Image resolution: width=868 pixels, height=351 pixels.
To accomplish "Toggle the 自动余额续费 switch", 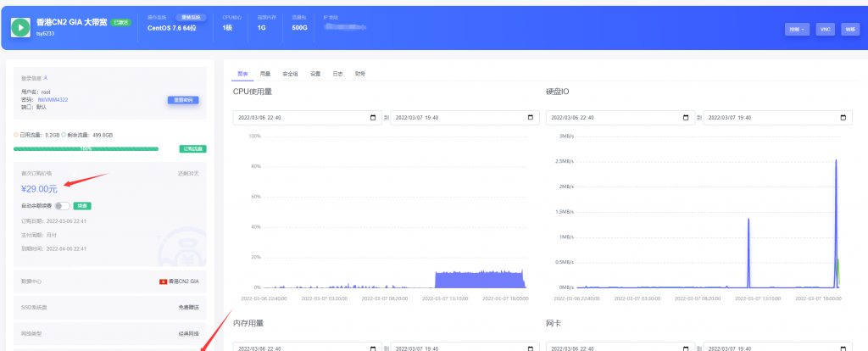I will click(x=63, y=206).
